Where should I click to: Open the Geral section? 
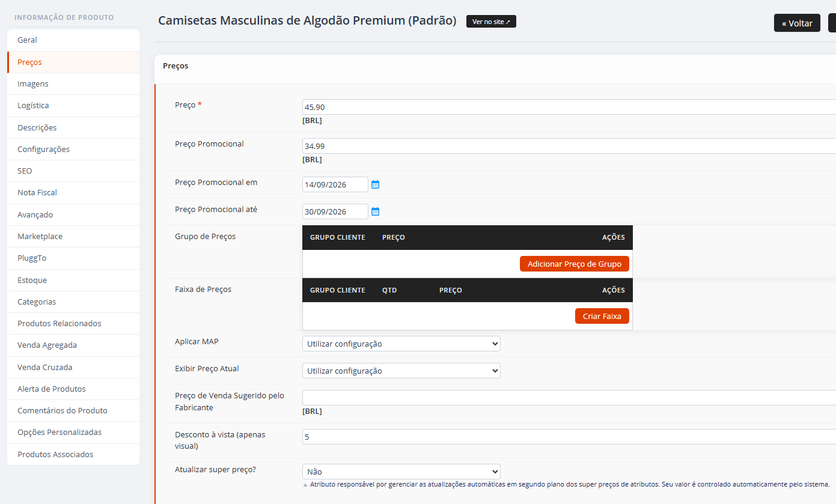point(73,40)
